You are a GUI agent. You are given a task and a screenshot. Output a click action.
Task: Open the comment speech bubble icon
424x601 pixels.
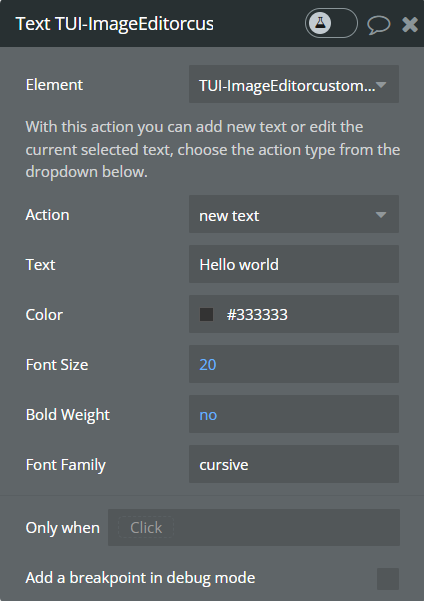click(378, 25)
